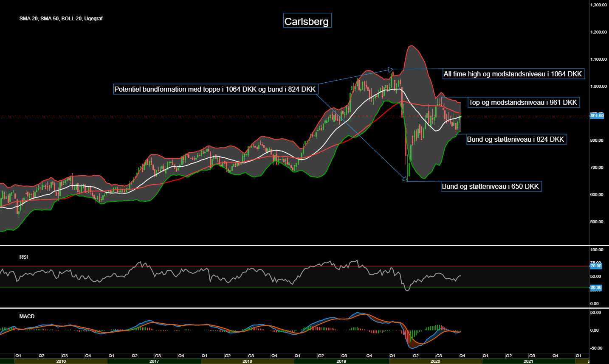Click the 'Bund og støtteniveau i 650 DKK' annotation
The width and height of the screenshot is (609, 364).
coord(491,186)
